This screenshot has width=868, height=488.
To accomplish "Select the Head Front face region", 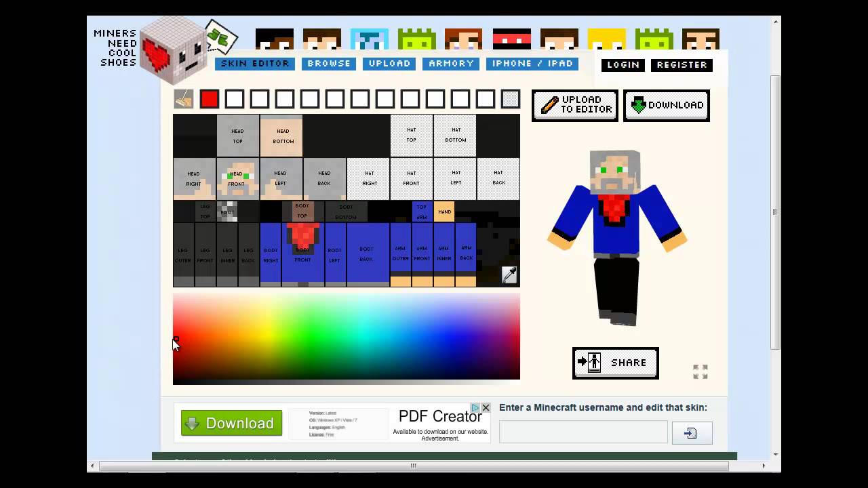I will click(x=238, y=178).
